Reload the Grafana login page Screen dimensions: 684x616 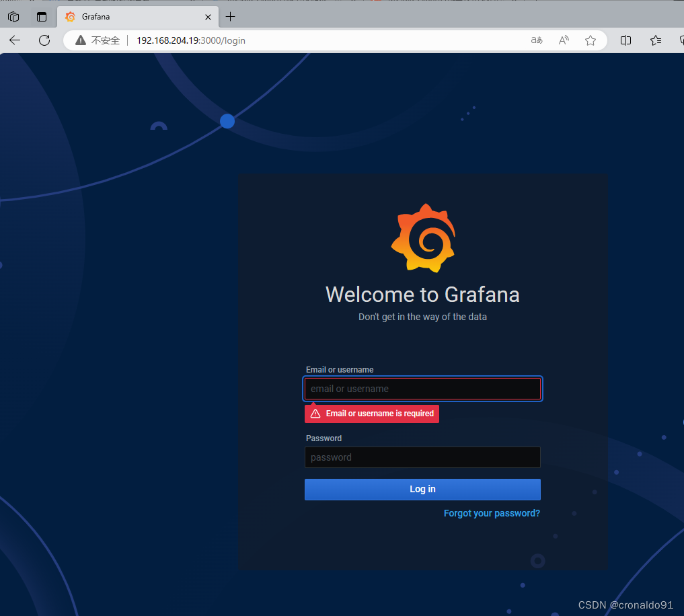coord(44,40)
